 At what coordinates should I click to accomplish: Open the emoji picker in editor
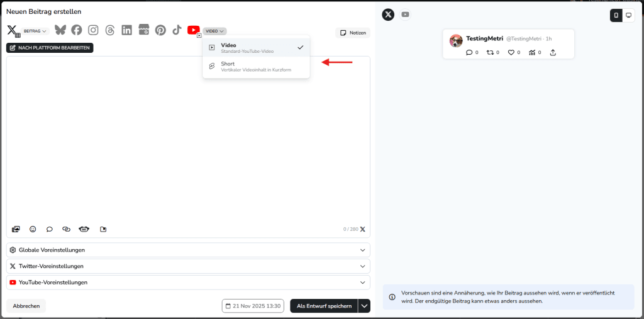pos(33,229)
